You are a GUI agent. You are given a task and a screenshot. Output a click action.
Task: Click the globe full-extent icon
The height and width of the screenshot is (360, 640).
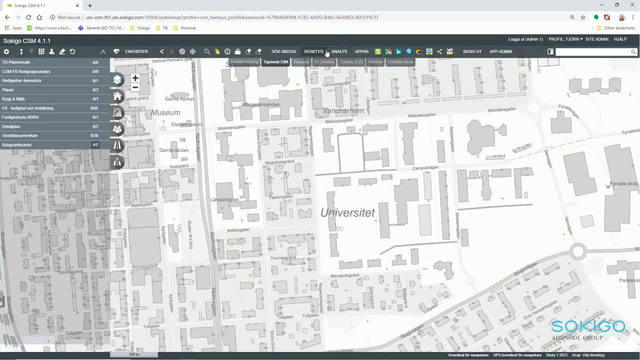tap(182, 52)
